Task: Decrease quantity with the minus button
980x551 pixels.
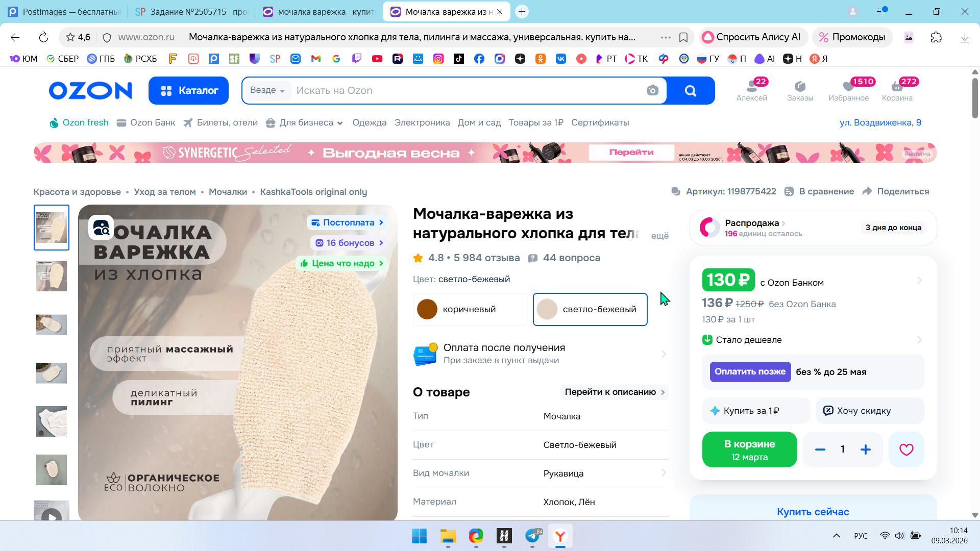Action: point(820,449)
